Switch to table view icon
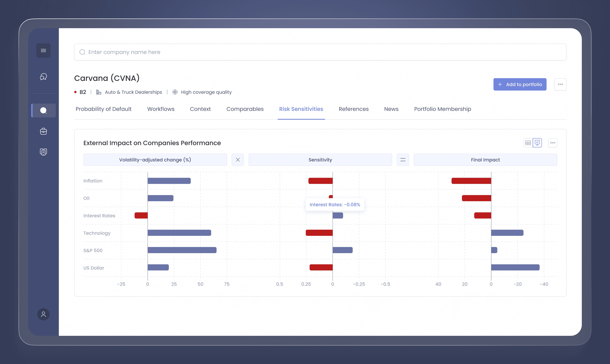This screenshot has height=364, width=610. click(528, 143)
